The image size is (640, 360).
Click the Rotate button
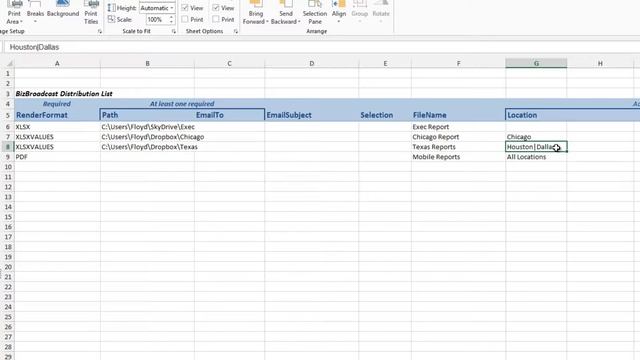(381, 12)
